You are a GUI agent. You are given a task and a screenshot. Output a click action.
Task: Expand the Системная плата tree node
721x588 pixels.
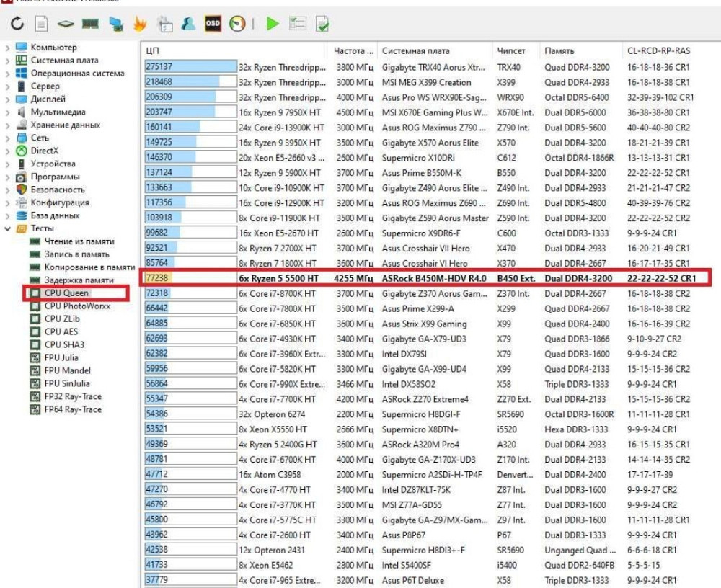(8, 61)
